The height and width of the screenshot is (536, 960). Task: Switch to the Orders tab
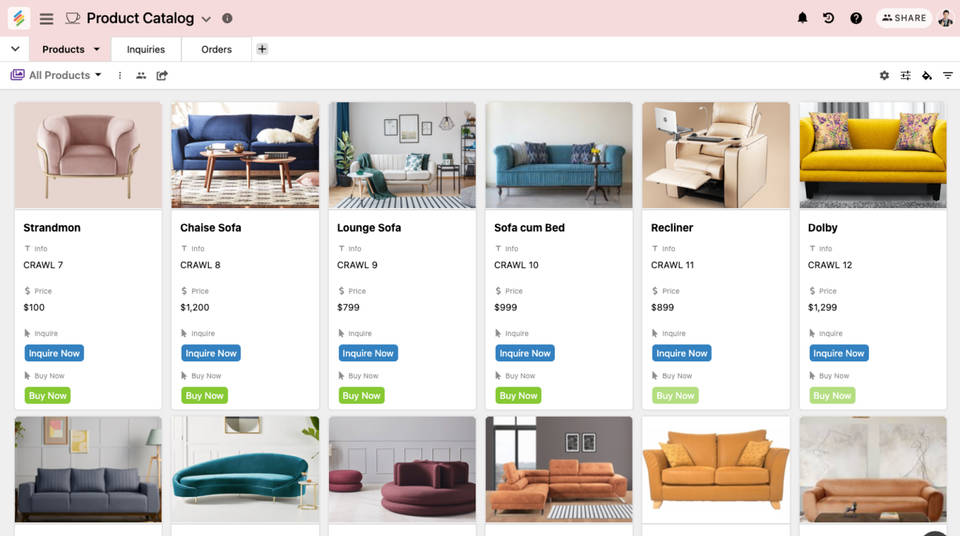coord(216,49)
